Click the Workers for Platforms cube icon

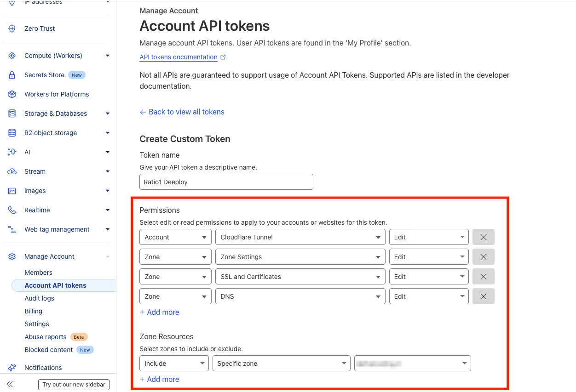tap(12, 94)
